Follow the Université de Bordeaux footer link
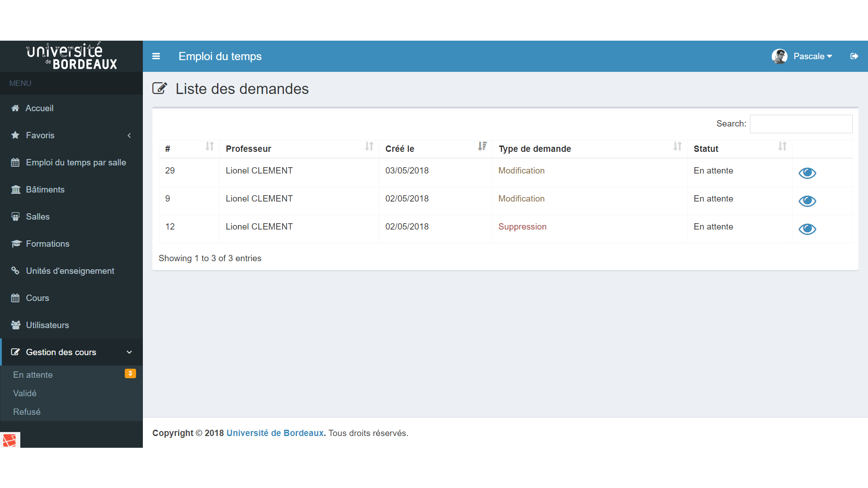 pos(274,433)
